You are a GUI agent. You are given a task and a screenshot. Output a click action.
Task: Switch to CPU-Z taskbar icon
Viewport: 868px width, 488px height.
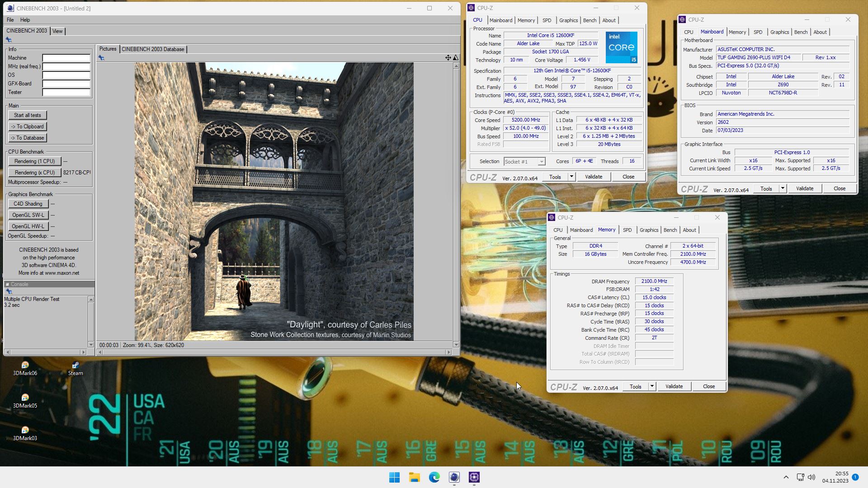tap(474, 477)
